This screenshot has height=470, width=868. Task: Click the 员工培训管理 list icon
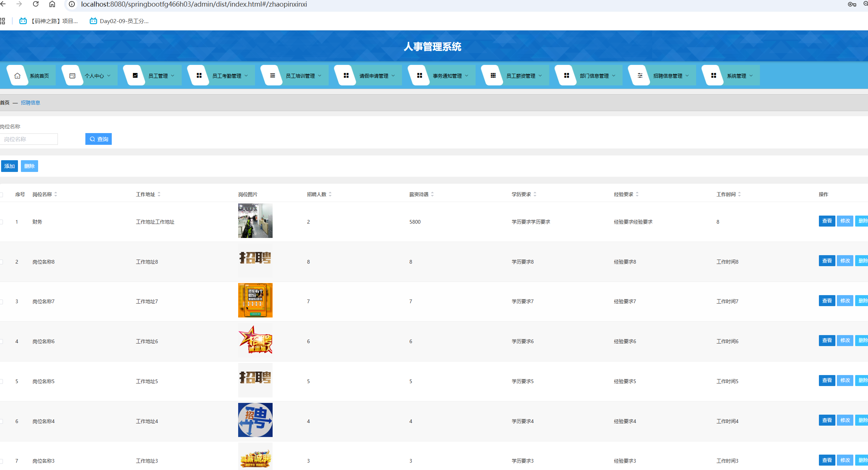[x=272, y=75]
